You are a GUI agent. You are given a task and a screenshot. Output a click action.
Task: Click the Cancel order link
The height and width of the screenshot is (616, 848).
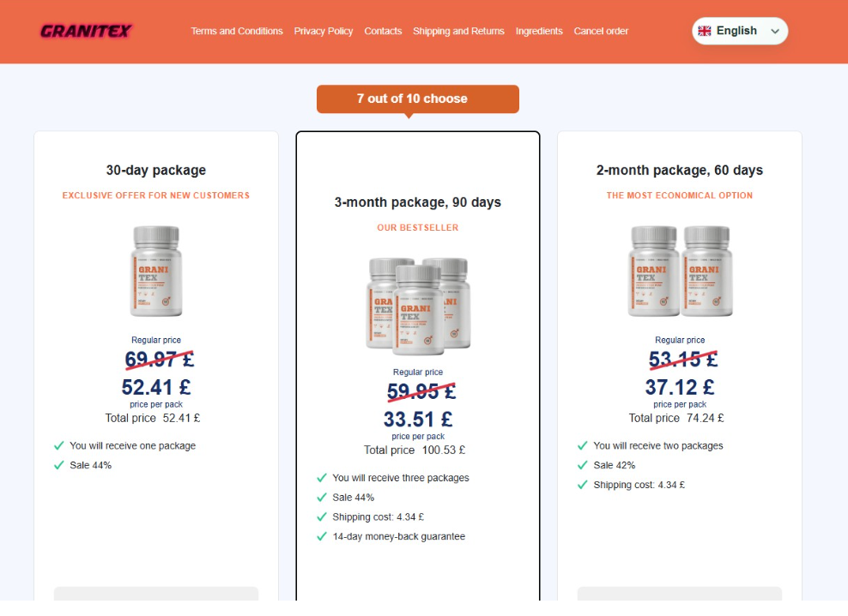pyautogui.click(x=601, y=31)
